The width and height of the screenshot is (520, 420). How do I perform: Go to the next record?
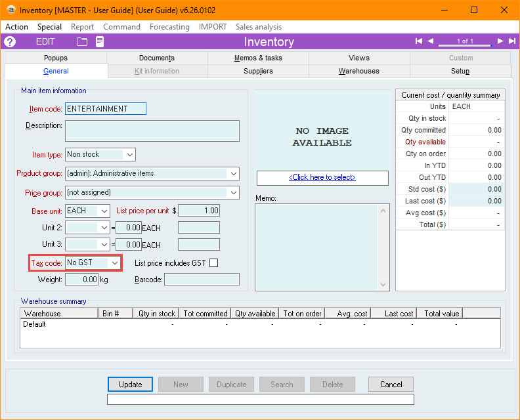click(500, 41)
